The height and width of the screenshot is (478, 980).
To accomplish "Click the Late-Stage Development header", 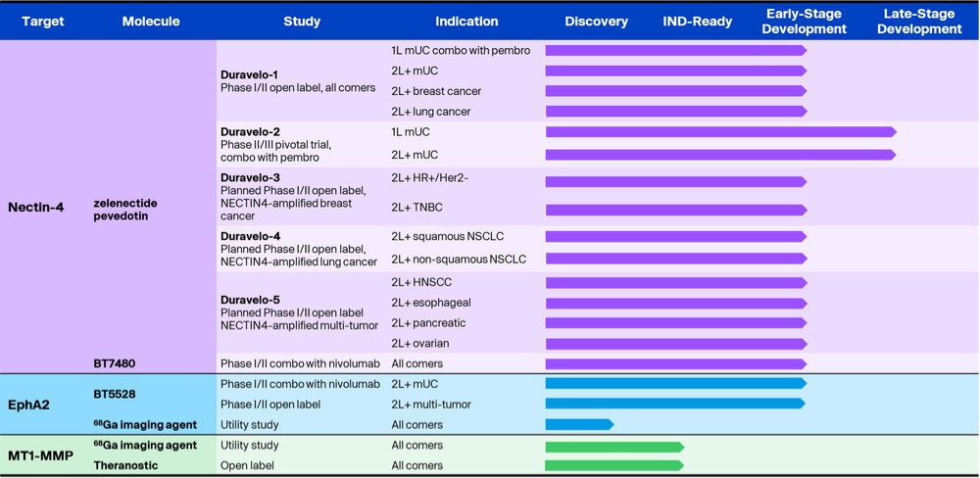I will 919,21.
